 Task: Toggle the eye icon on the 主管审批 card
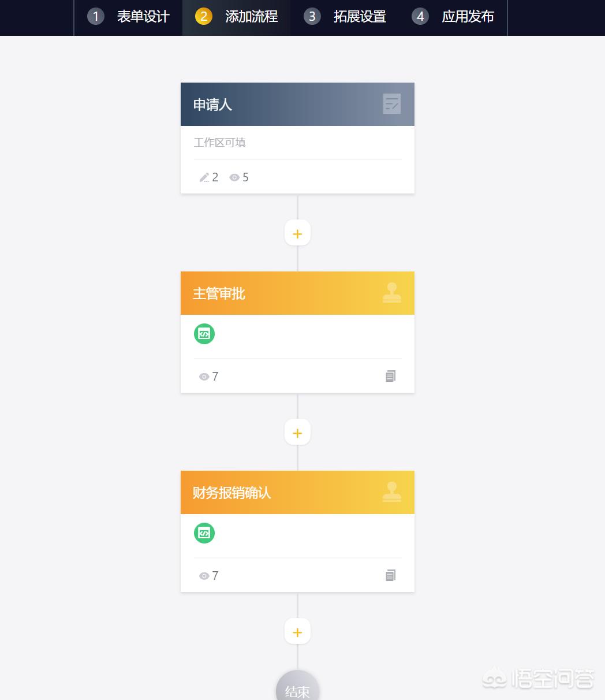(x=204, y=377)
